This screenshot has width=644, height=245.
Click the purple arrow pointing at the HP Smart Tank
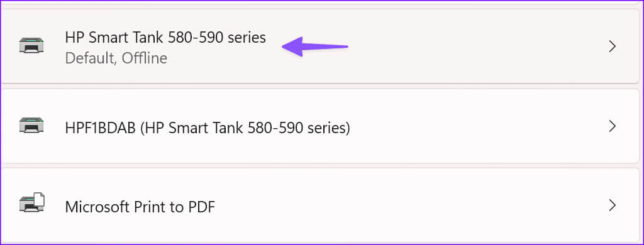coord(315,46)
